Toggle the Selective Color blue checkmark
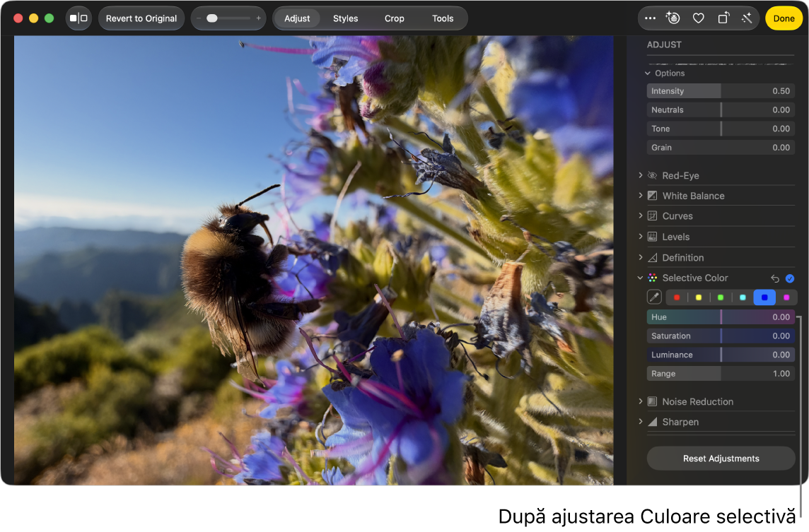809x532 pixels. pos(789,278)
